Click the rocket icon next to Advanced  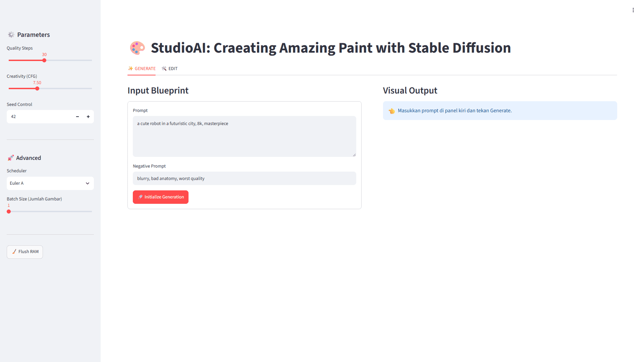[11, 158]
